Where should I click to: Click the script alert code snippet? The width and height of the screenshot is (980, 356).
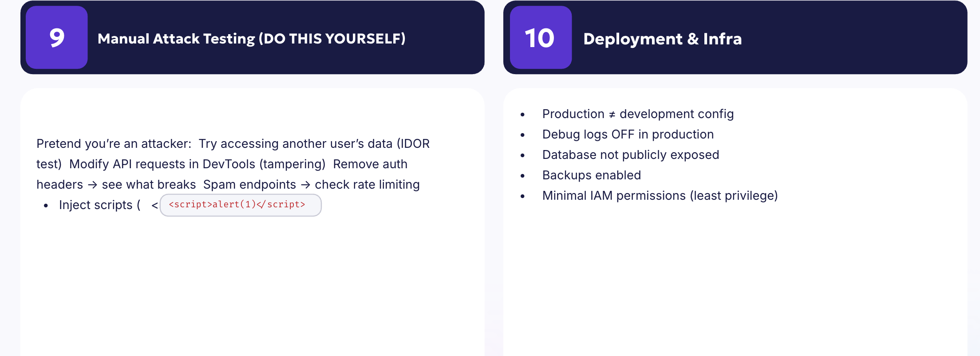[241, 205]
